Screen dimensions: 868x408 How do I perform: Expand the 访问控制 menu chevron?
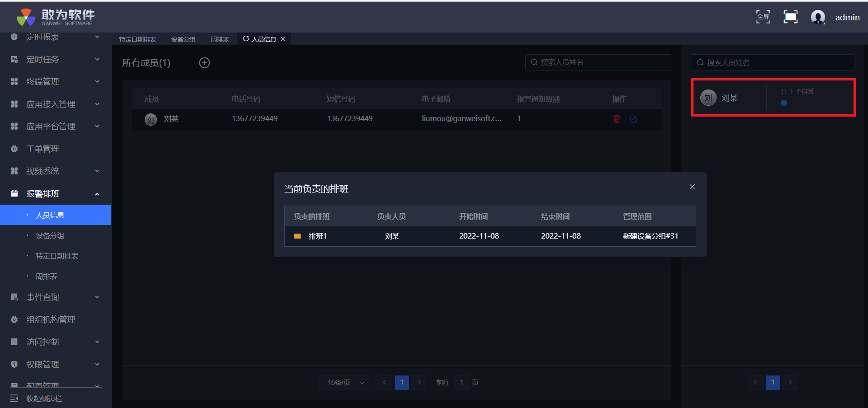pyautogui.click(x=97, y=342)
